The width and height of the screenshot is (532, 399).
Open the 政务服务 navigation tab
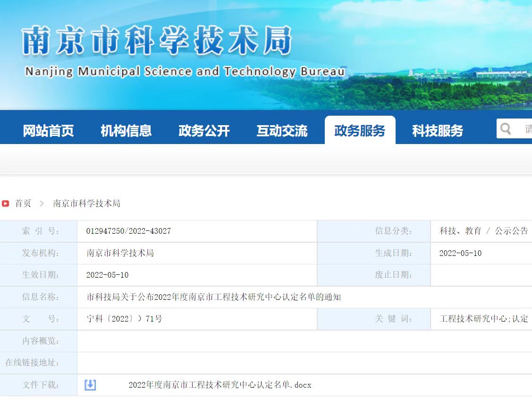tap(360, 131)
